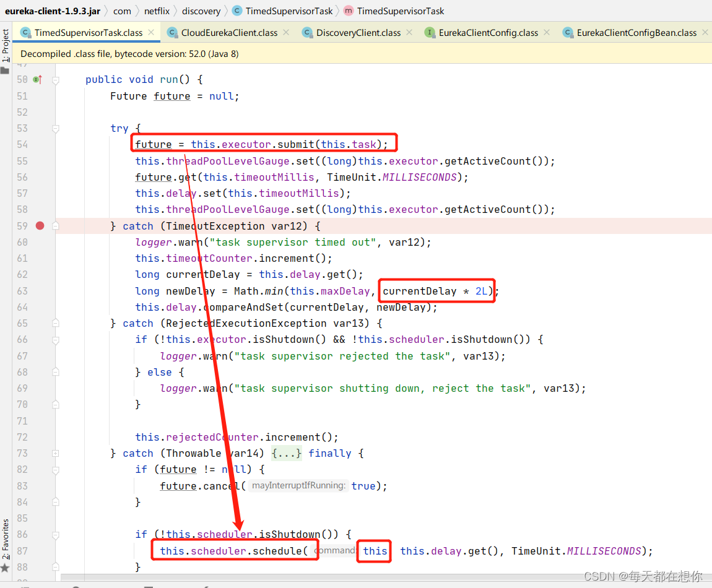Click 'rejectedCounter' on line 72
The width and height of the screenshot is (712, 588).
(x=212, y=437)
